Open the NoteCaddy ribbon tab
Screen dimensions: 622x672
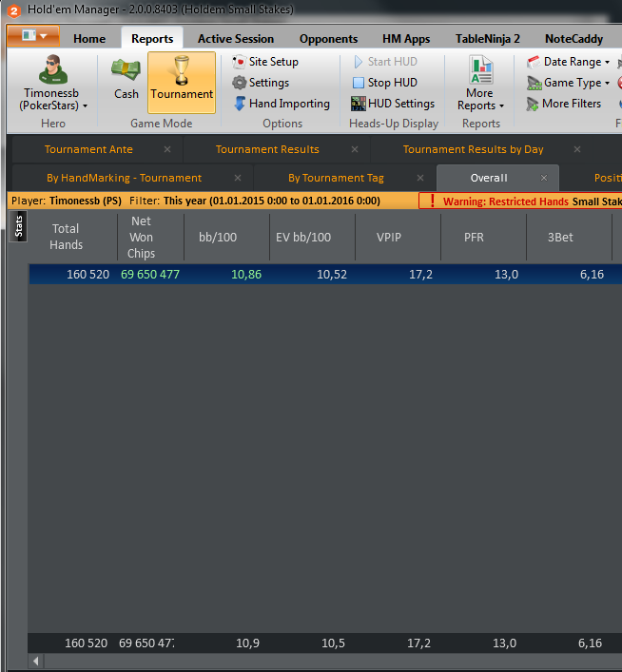pyautogui.click(x=573, y=39)
